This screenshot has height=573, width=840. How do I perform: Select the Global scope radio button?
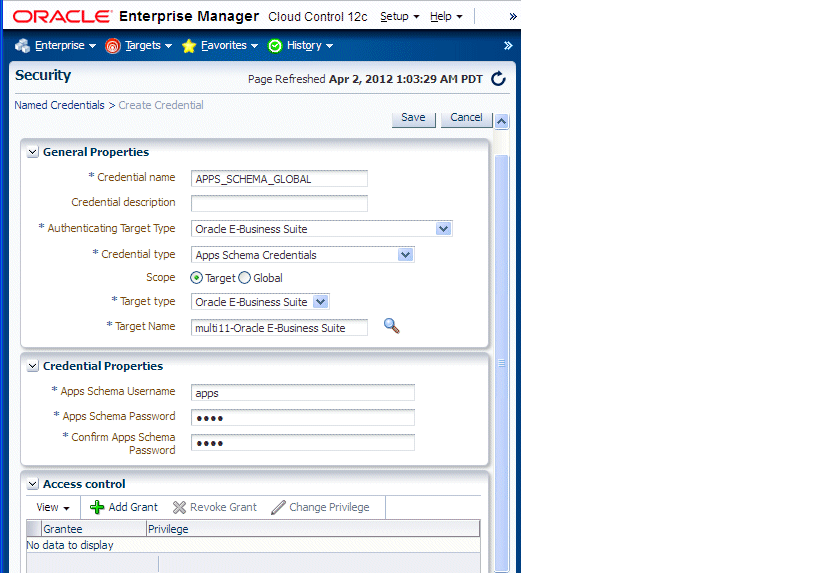point(244,278)
